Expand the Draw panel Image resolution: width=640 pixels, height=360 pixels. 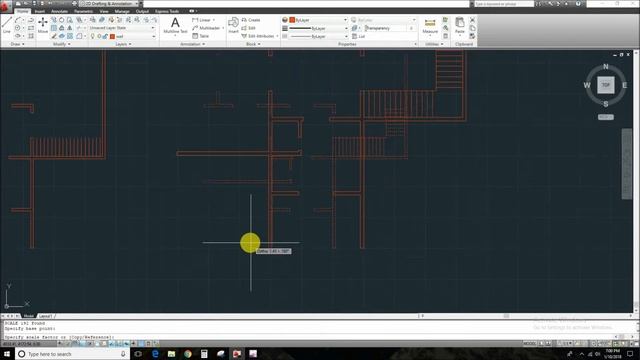[18, 44]
